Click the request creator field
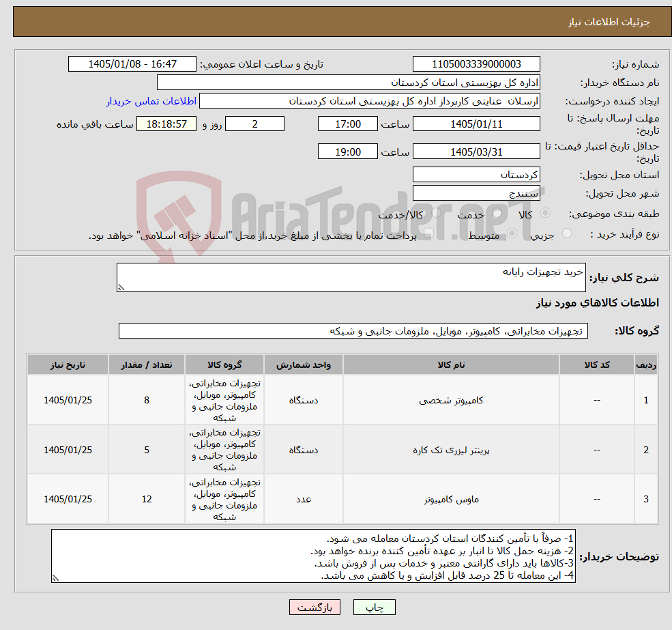The image size is (672, 630). 369,101
